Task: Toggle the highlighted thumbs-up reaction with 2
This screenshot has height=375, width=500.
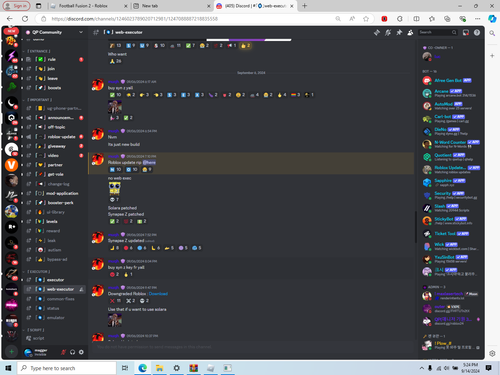Action: [x=246, y=45]
